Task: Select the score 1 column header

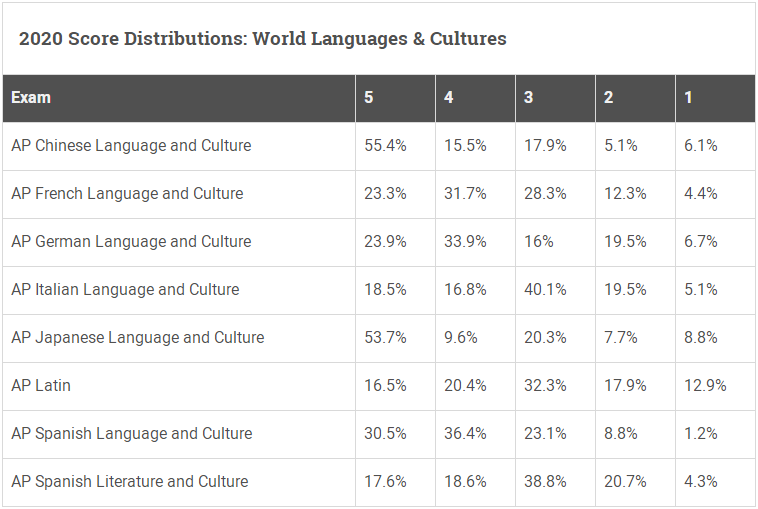Action: (688, 98)
